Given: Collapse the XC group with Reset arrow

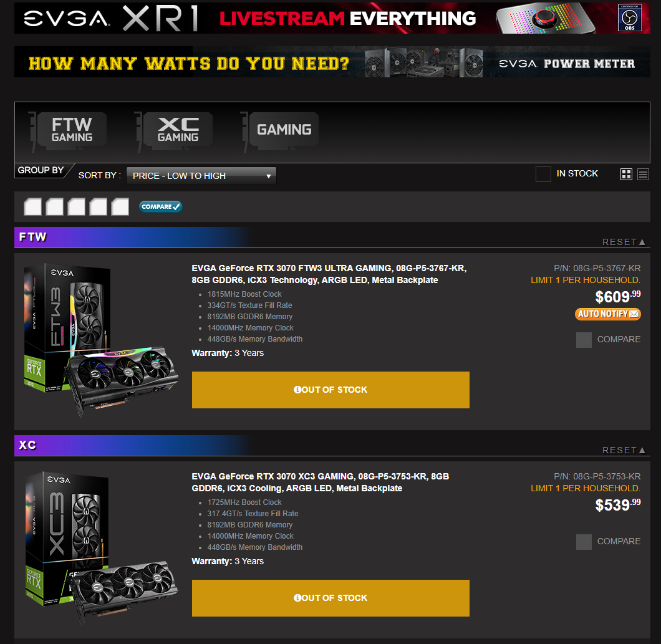Looking at the screenshot, I should coord(624,450).
